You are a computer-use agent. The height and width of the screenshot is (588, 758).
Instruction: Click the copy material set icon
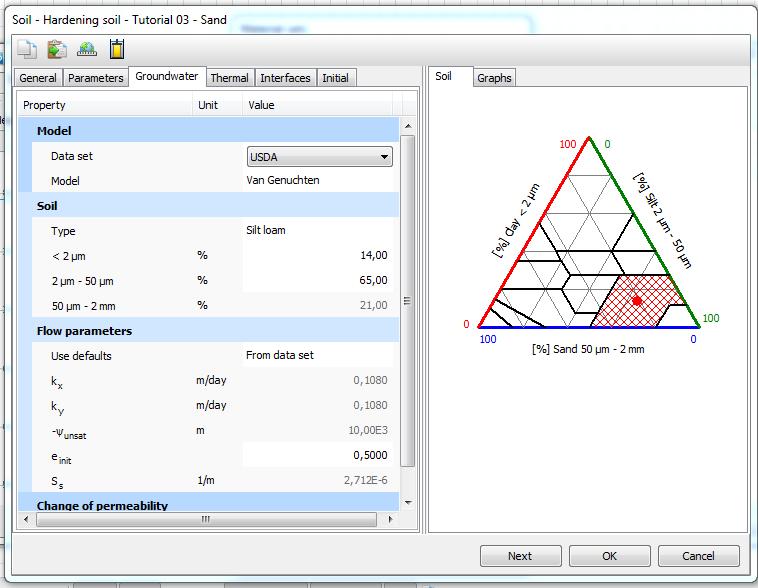[x=27, y=49]
